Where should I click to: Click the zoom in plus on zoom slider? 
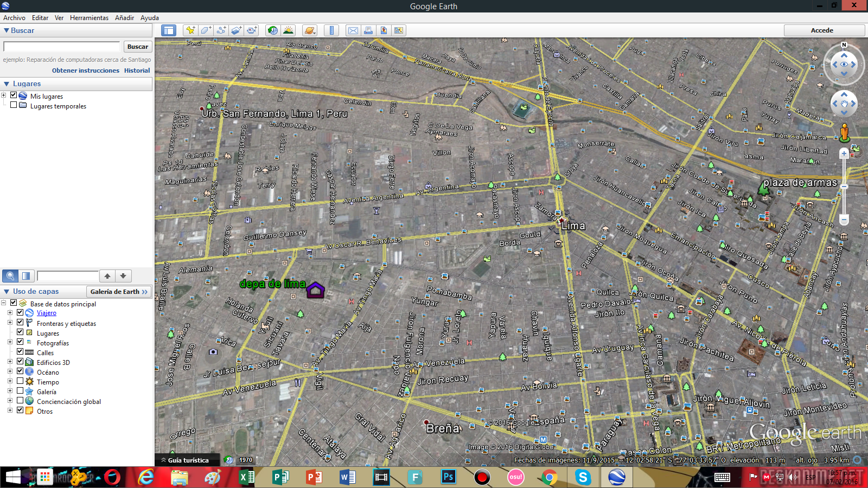point(844,154)
